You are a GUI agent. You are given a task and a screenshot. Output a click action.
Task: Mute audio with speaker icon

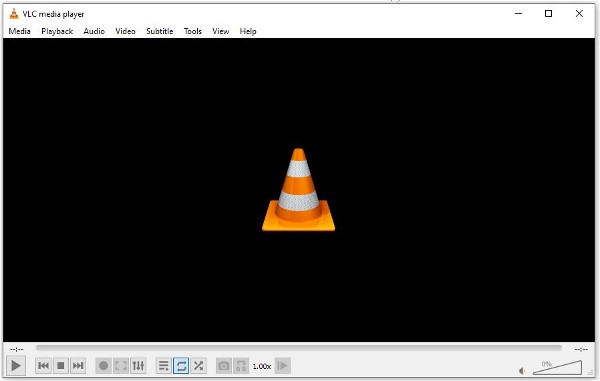click(x=522, y=371)
